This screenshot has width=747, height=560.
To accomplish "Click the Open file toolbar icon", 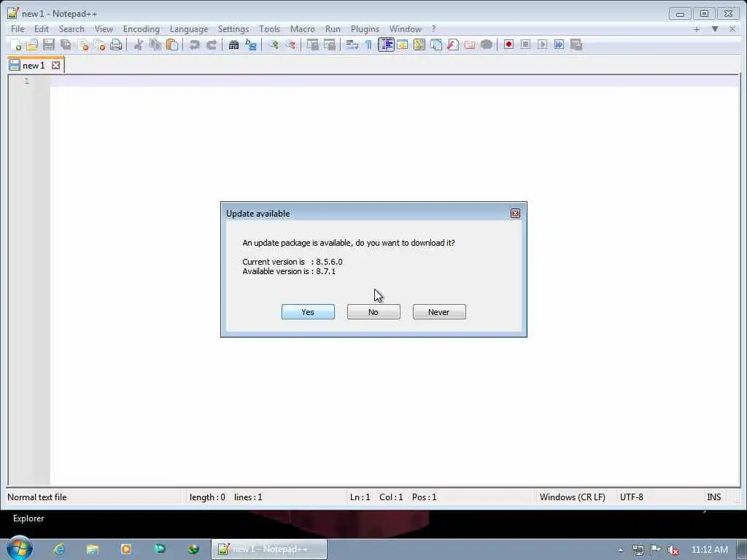I will point(32,44).
